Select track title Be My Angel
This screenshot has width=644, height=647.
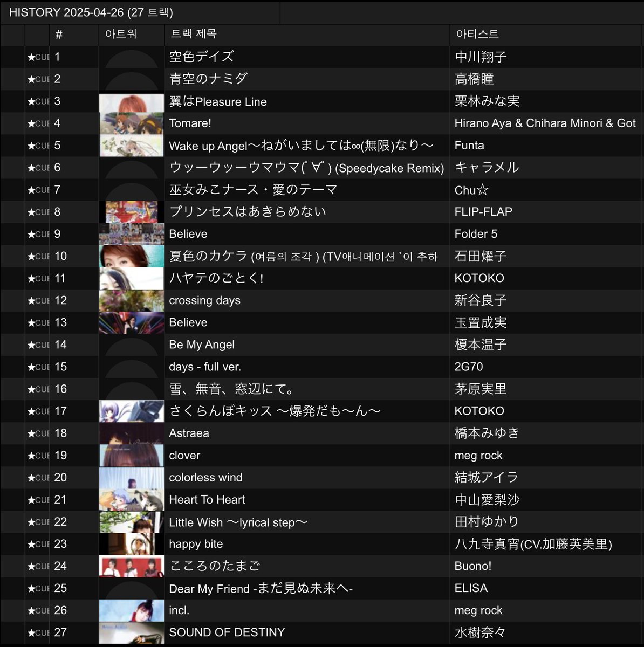tap(202, 345)
